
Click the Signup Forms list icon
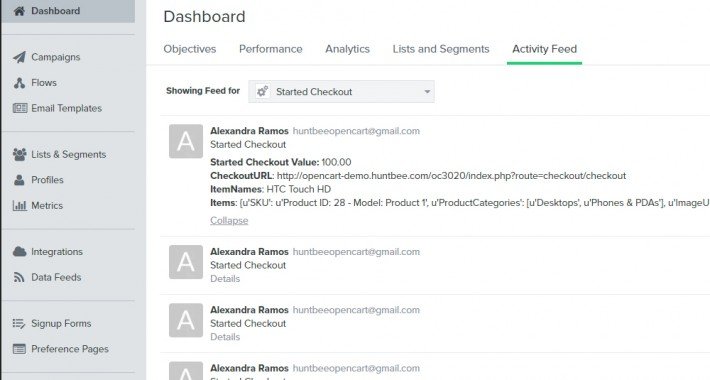tap(19, 323)
